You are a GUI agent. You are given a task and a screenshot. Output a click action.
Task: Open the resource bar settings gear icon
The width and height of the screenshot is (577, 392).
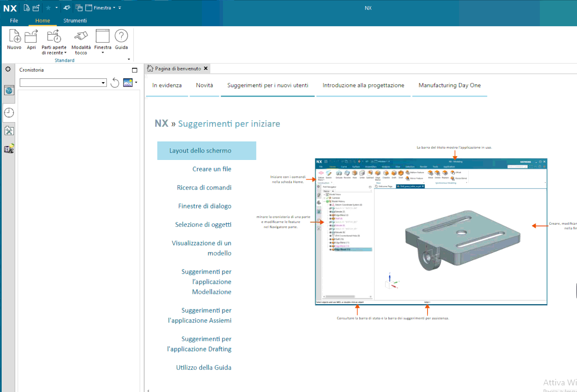tap(8, 69)
